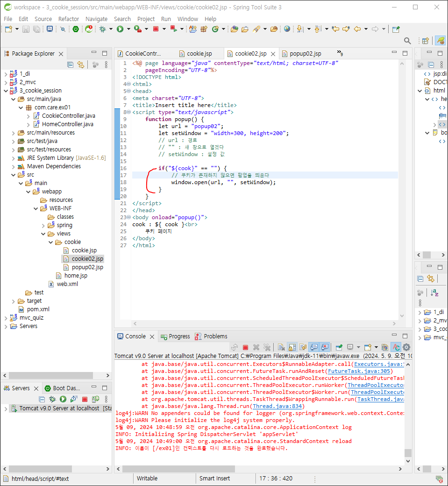This screenshot has height=486, width=448.
Task: Click the Boot Dashboard power icon in toolbar
Action: point(76,29)
